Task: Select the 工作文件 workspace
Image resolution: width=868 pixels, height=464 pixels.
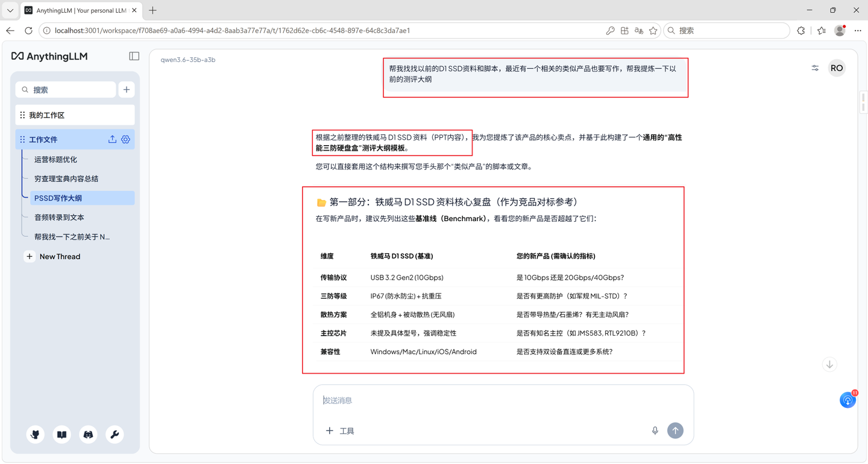Action: (x=75, y=139)
